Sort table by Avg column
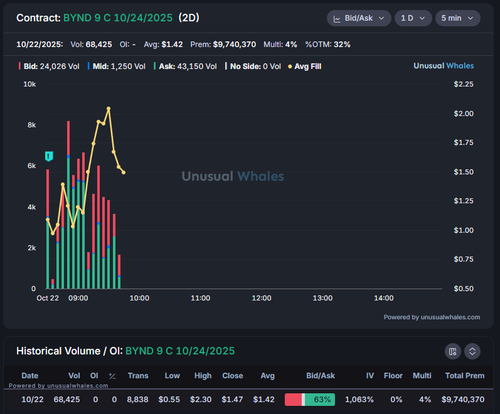The height and width of the screenshot is (414, 500). click(x=267, y=376)
